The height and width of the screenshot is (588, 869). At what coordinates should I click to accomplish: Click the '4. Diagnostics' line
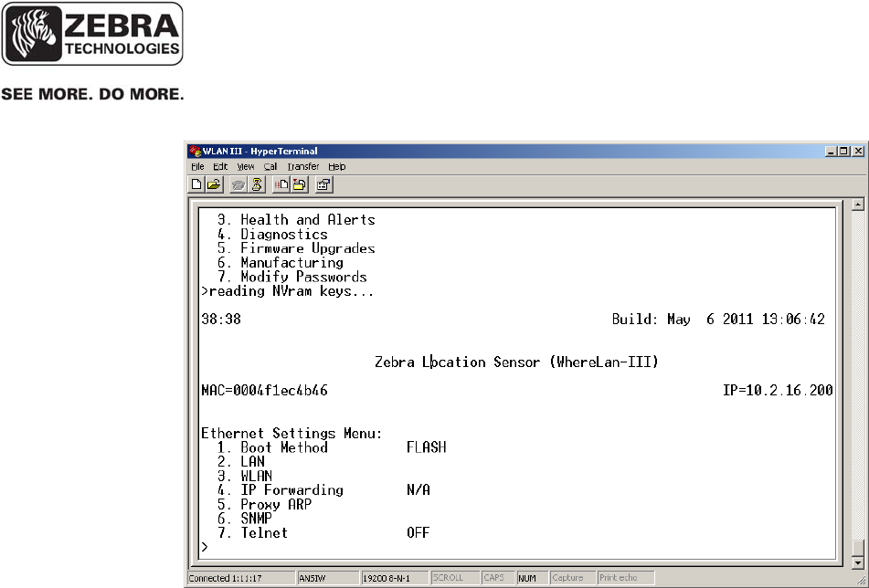[272, 235]
